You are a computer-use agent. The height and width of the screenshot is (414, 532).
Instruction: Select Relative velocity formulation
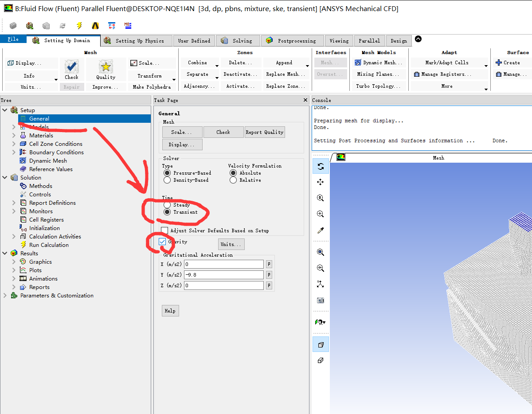233,180
